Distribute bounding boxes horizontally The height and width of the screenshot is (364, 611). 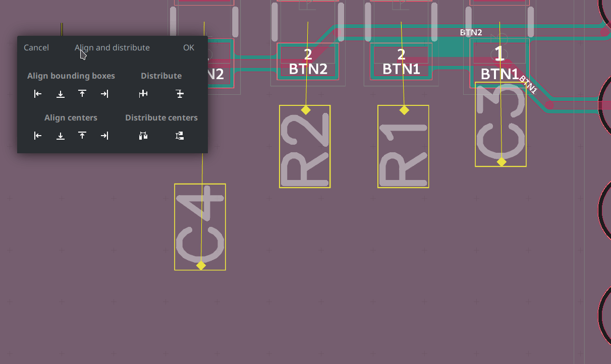pyautogui.click(x=143, y=94)
